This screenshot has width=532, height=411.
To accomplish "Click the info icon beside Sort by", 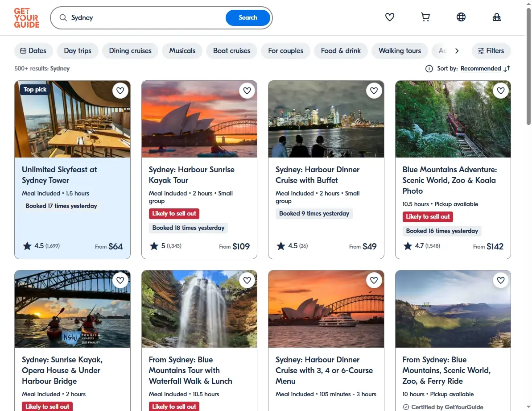I will tap(429, 69).
